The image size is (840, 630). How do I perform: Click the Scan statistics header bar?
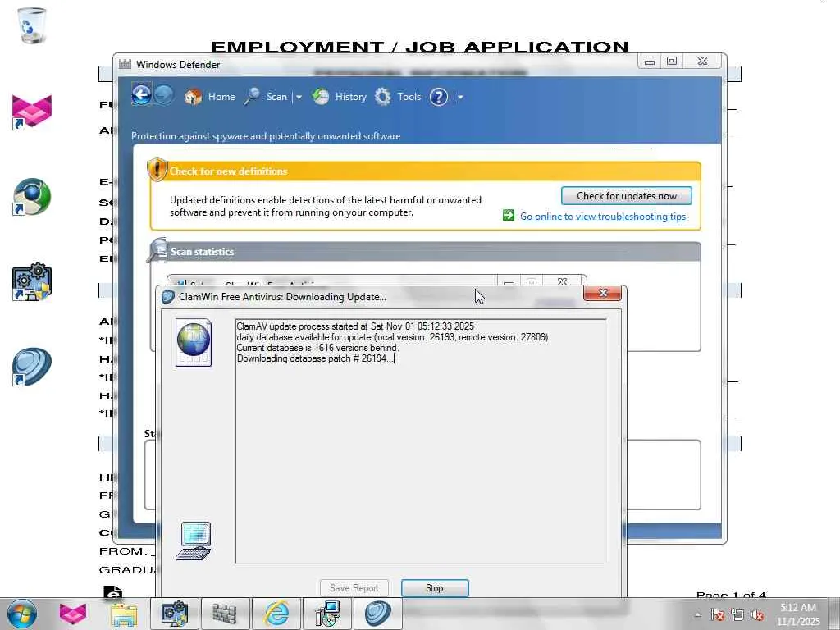(x=426, y=252)
